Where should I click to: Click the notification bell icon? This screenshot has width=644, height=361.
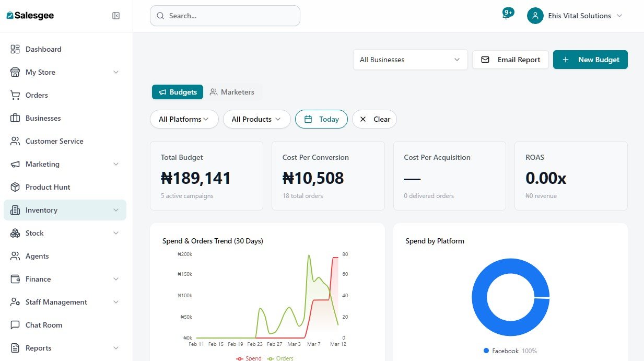tap(506, 16)
